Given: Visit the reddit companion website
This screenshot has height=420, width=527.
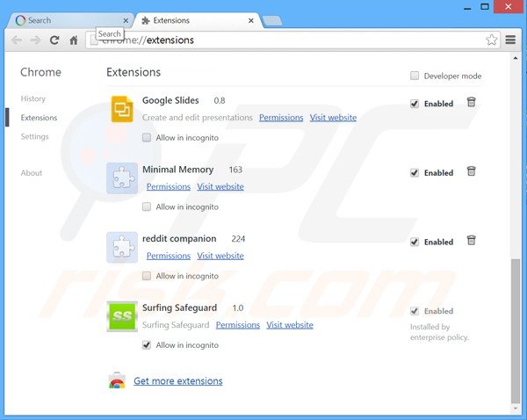Looking at the screenshot, I should pyautogui.click(x=220, y=256).
